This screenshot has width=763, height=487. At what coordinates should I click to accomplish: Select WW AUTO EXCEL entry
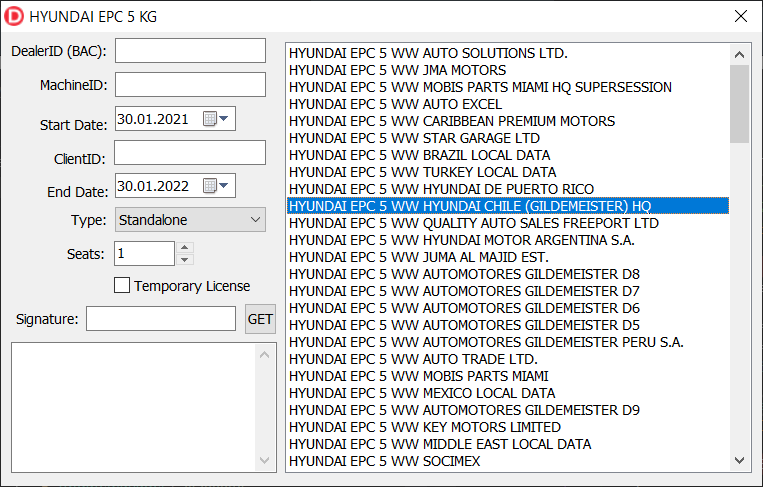(508, 104)
